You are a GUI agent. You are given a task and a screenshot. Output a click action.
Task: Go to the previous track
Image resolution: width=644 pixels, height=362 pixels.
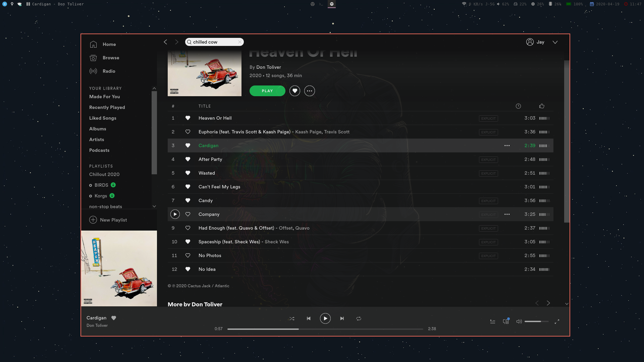309,318
